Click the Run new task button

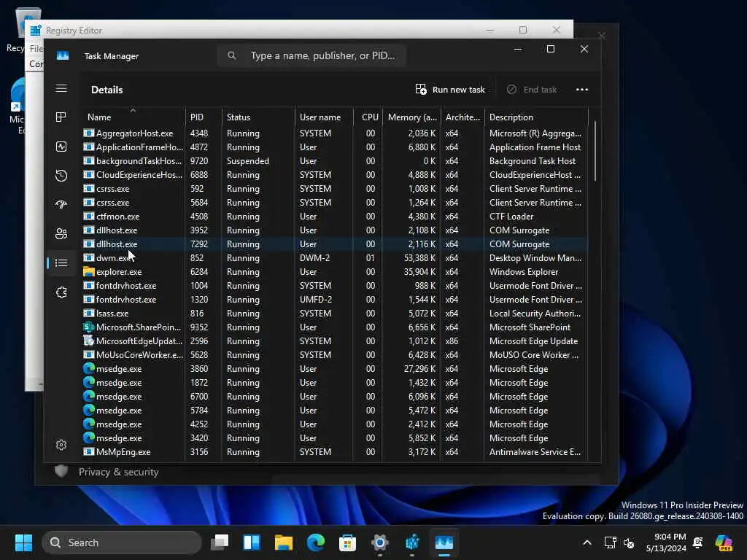(x=449, y=90)
